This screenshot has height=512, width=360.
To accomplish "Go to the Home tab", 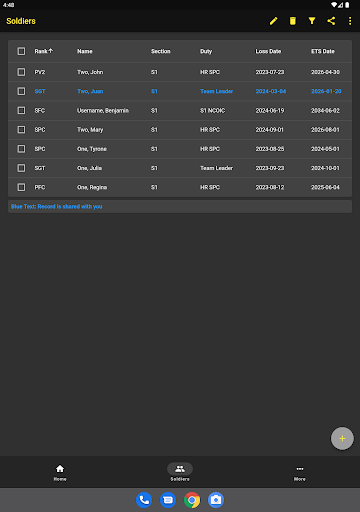I will (x=60, y=472).
